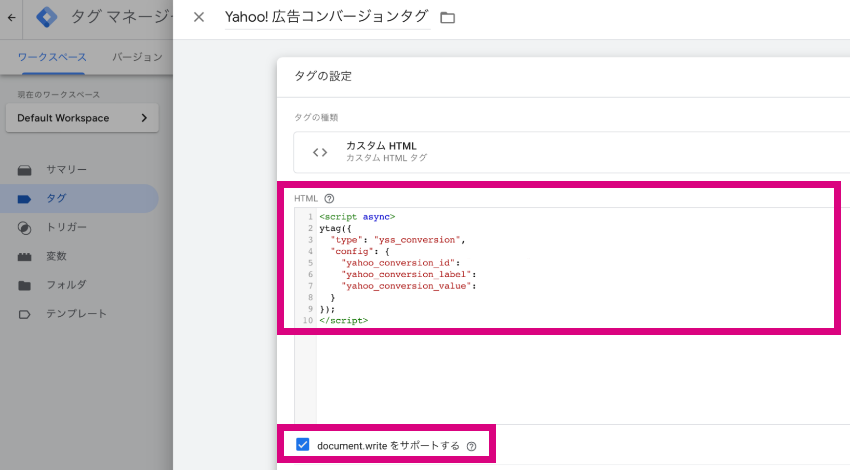This screenshot has height=470, width=850.
Task: Click タグの種類 label
Action: pyautogui.click(x=316, y=117)
